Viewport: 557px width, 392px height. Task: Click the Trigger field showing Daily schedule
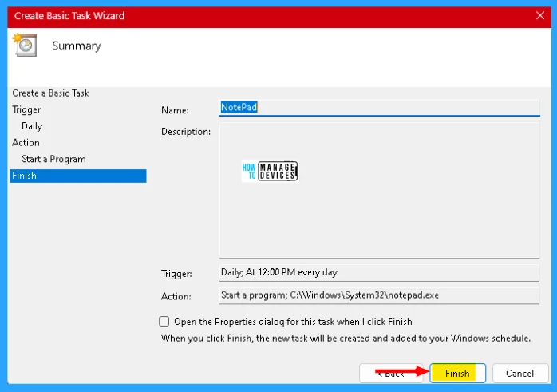pyautogui.click(x=379, y=272)
